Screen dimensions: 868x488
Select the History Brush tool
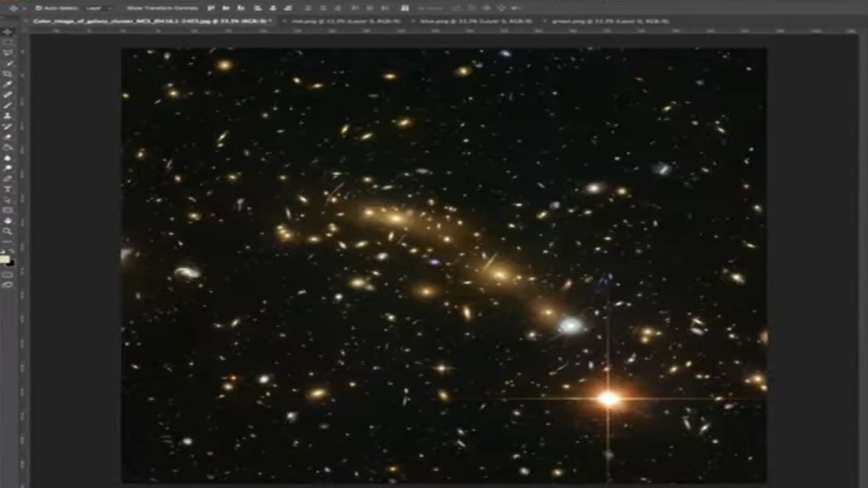7,126
